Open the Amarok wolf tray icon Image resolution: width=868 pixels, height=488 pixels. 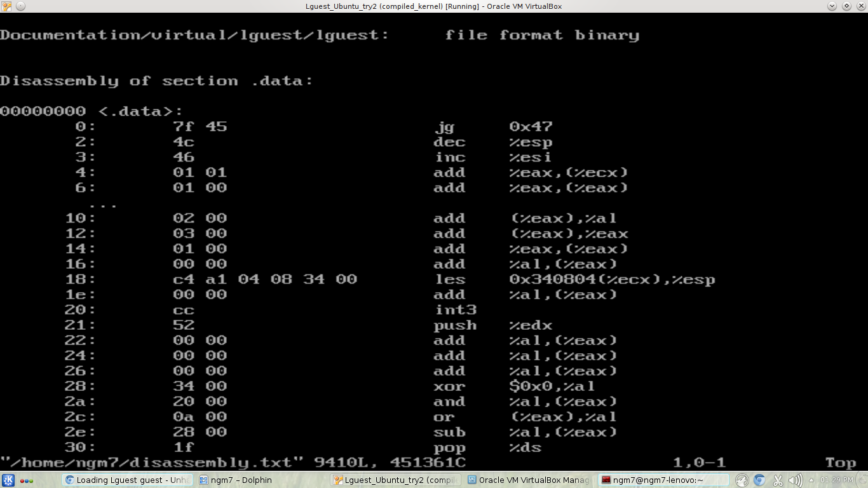[x=743, y=480]
